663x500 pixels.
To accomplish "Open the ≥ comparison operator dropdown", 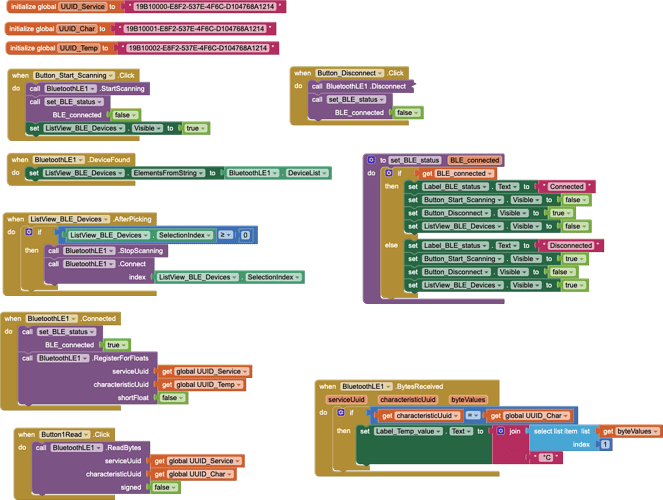I will (226, 236).
